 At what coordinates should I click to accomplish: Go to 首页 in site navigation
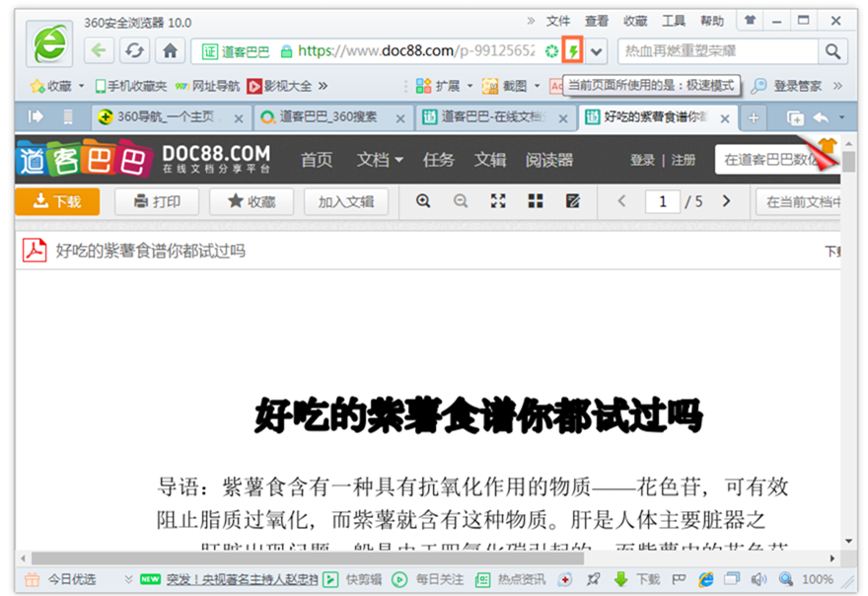317,160
